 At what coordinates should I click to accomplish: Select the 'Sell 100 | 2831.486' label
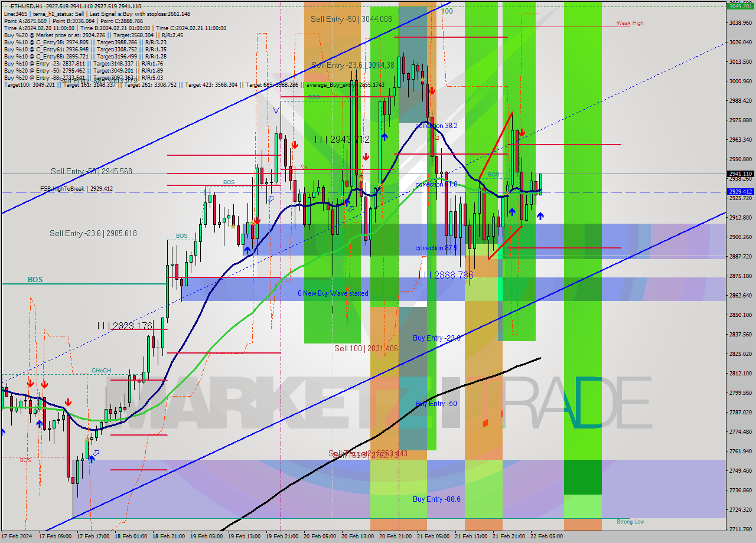pyautogui.click(x=366, y=349)
